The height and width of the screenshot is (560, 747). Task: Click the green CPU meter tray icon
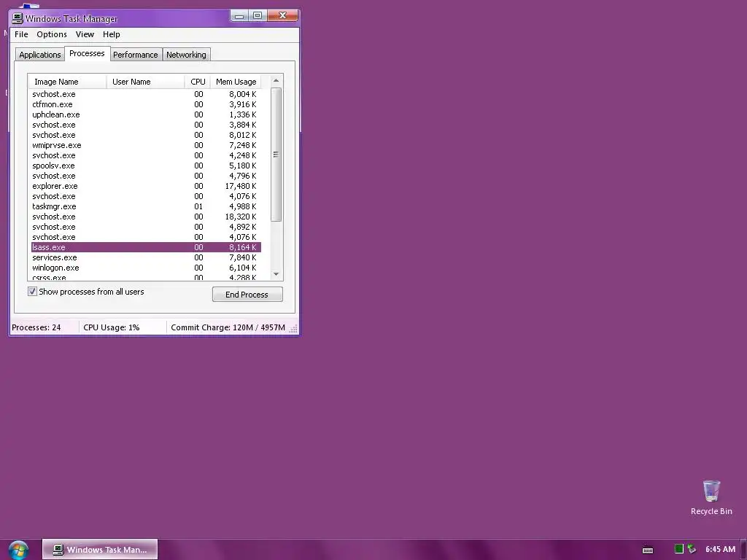679,549
